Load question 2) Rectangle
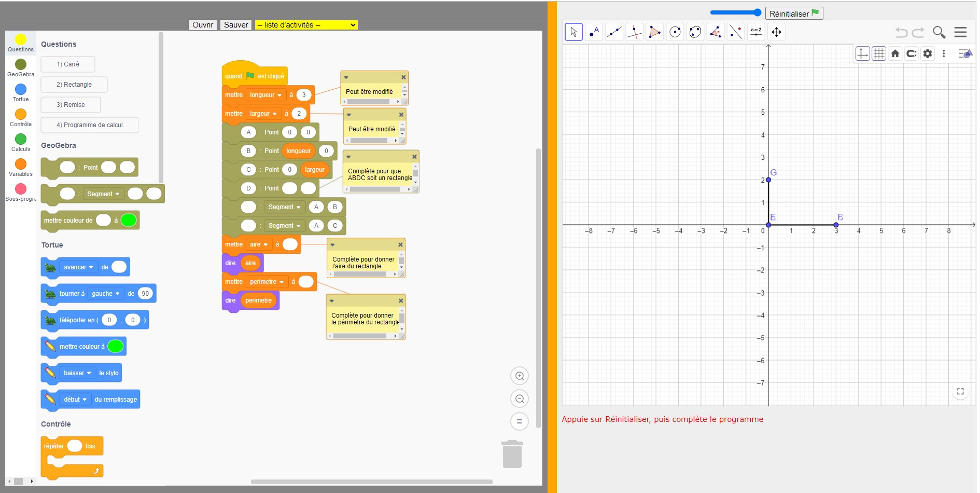Image resolution: width=980 pixels, height=493 pixels. (74, 85)
